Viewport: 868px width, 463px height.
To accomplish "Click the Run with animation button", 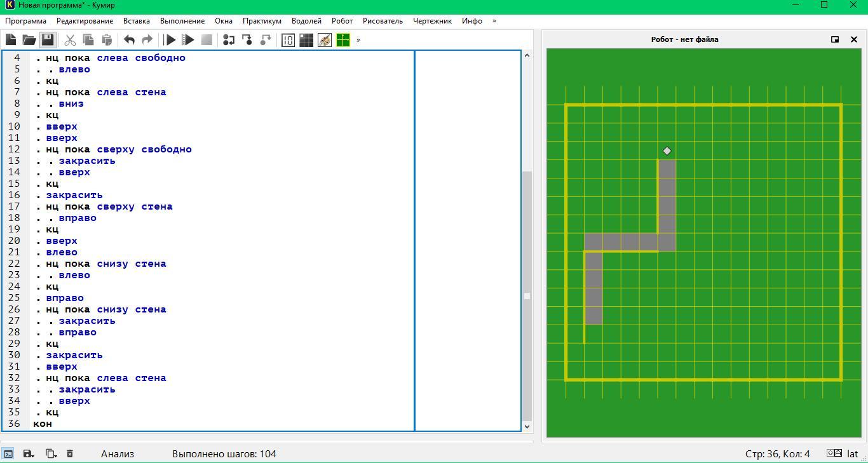I will (x=188, y=40).
